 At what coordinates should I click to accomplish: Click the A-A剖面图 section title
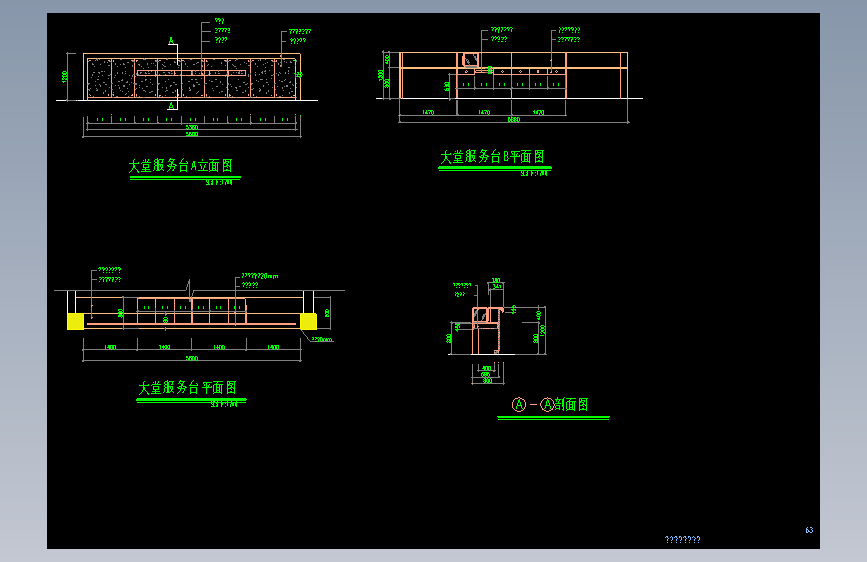click(550, 404)
